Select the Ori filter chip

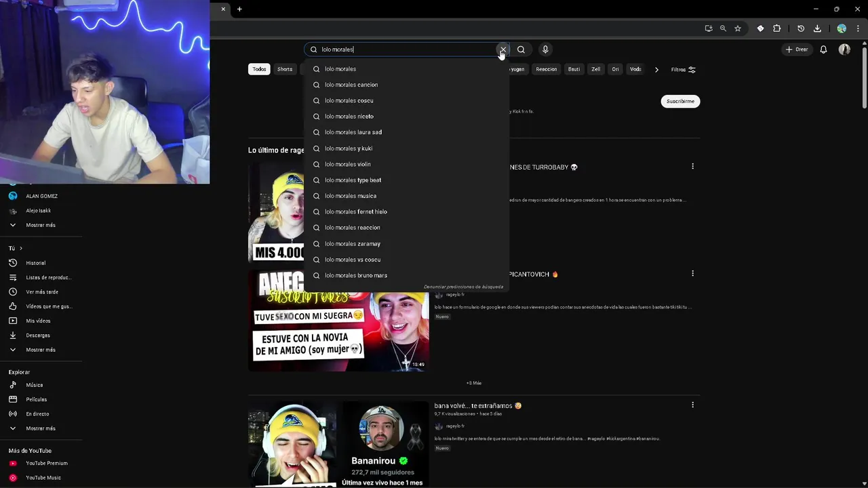tap(615, 69)
